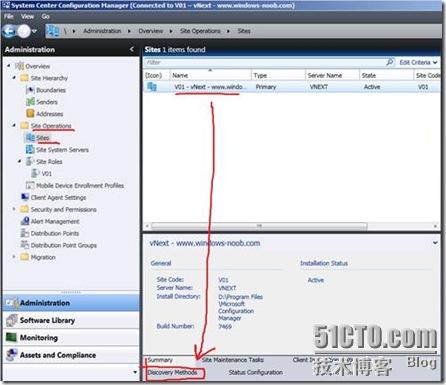Click the list scrollbar right arrow
This screenshot has width=446, height=385.
(x=435, y=226)
